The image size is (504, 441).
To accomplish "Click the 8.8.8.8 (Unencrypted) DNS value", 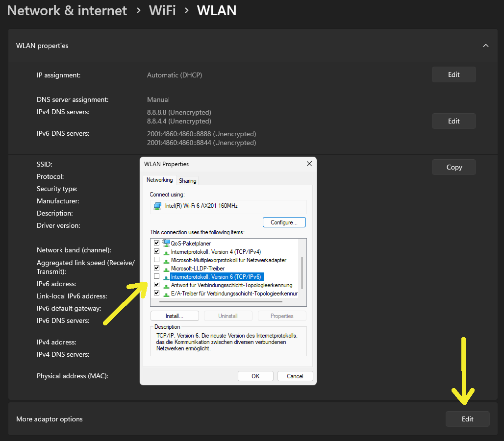I will [x=179, y=112].
